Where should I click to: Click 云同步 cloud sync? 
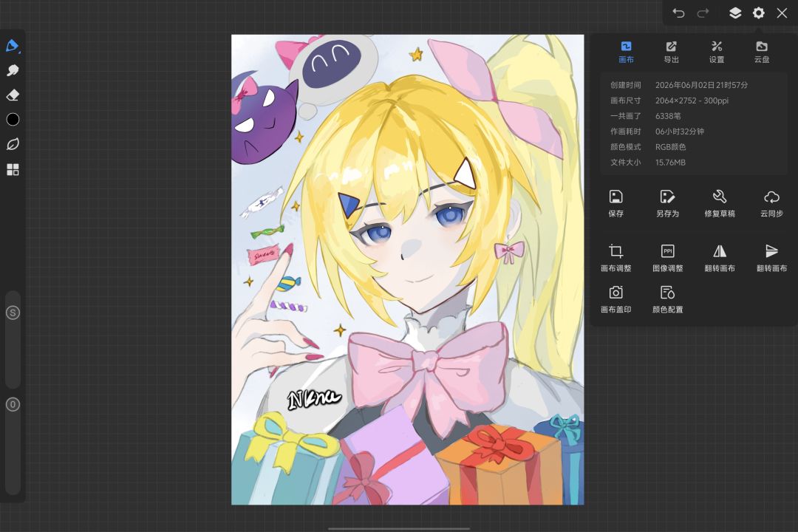click(771, 204)
